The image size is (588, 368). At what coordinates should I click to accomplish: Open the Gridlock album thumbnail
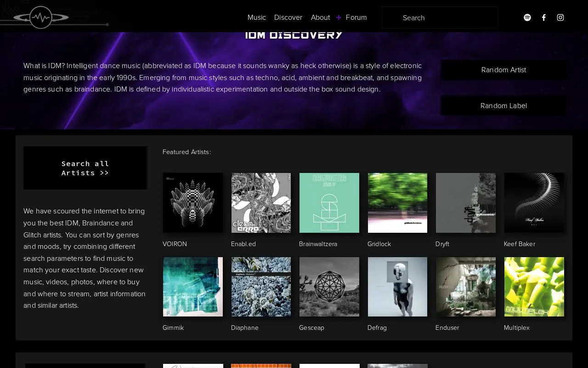tap(397, 203)
